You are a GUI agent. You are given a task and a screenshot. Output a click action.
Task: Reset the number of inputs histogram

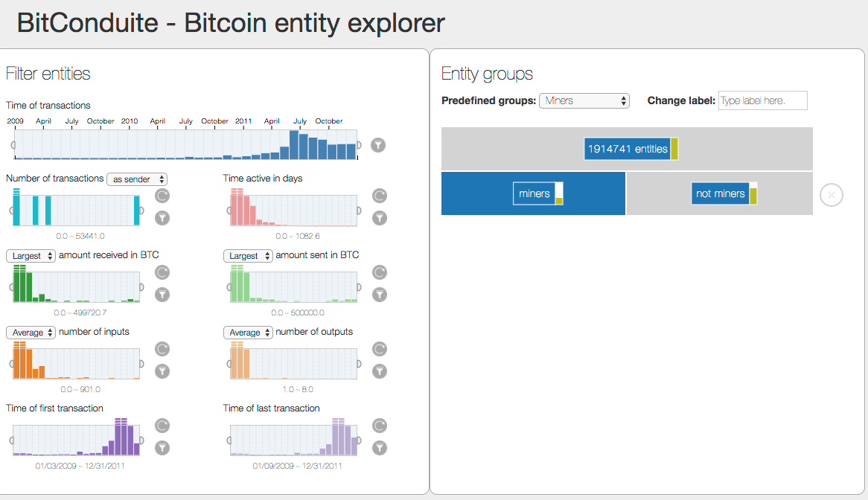162,349
